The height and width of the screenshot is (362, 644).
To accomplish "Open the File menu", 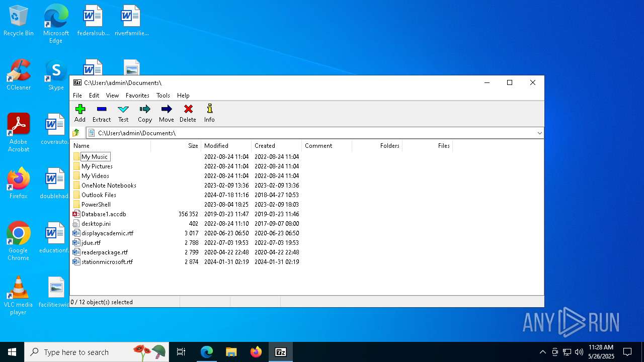I will pyautogui.click(x=77, y=96).
